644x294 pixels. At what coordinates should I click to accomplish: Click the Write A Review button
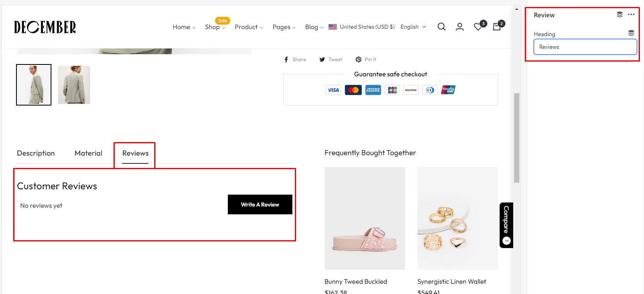[x=260, y=204]
